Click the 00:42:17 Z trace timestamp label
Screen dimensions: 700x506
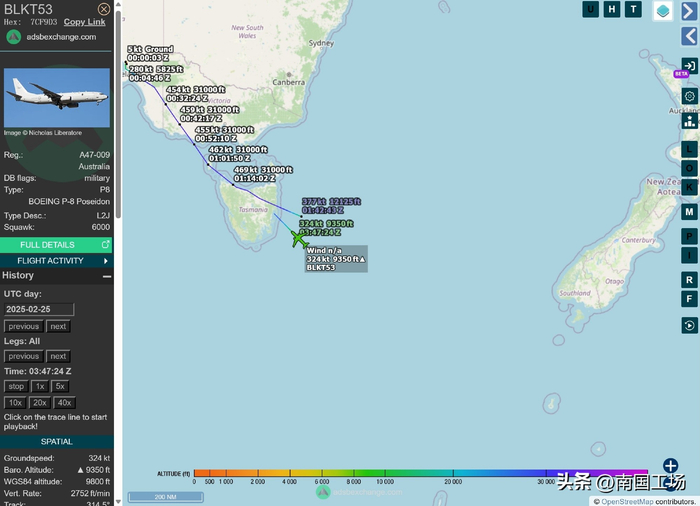[201, 118]
